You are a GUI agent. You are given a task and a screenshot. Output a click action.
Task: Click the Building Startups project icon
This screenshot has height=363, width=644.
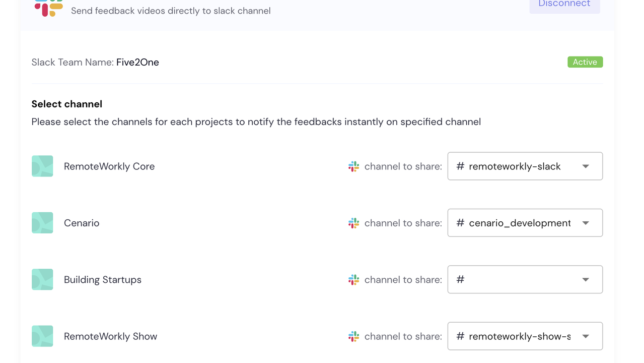(42, 279)
